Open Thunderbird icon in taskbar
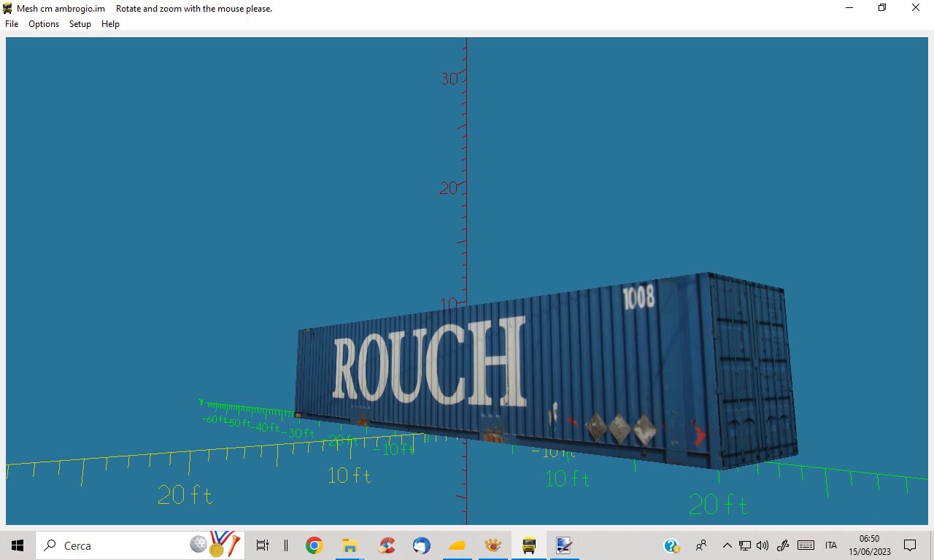934x560 pixels. (422, 545)
